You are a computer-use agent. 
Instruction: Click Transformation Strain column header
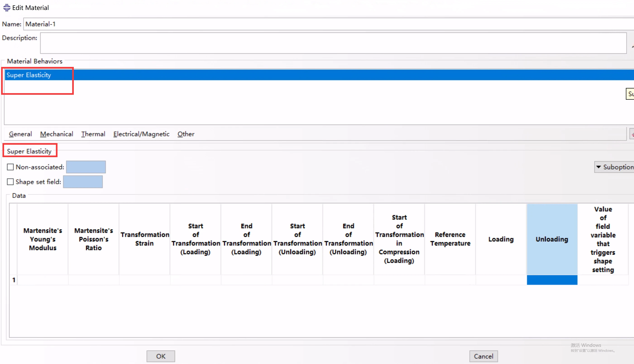coord(145,239)
